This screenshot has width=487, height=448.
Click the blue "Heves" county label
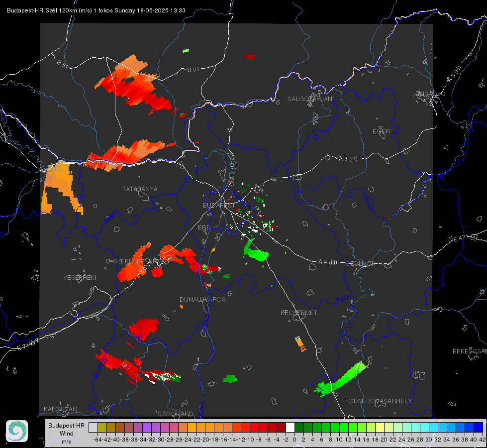tap(368, 202)
